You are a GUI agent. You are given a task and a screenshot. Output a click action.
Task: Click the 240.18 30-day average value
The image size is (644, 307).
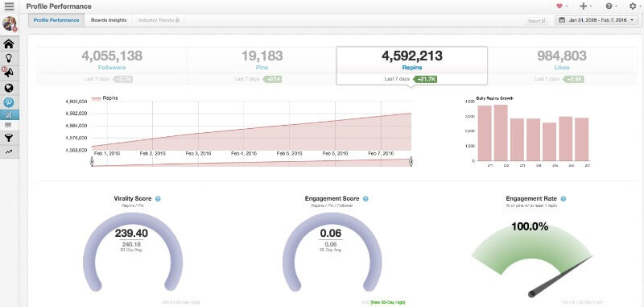pyautogui.click(x=131, y=244)
